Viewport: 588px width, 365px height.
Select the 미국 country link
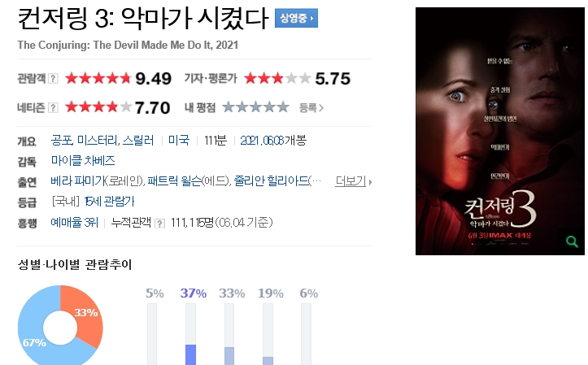(x=179, y=140)
